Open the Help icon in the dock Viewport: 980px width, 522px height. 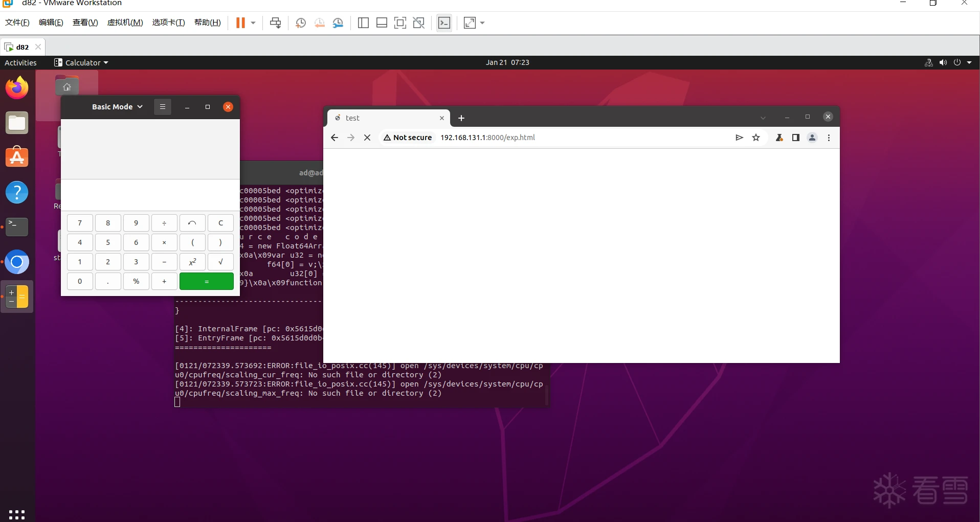coord(17,192)
